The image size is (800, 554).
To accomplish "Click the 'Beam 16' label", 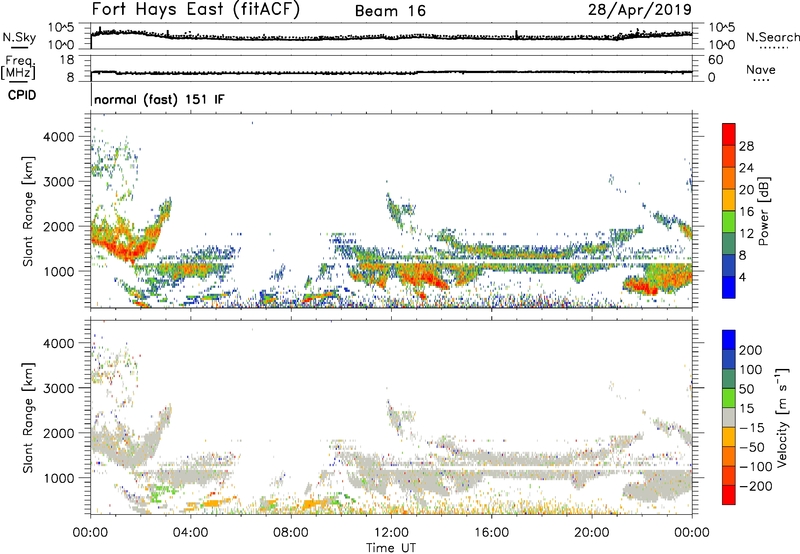I will tap(390, 11).
